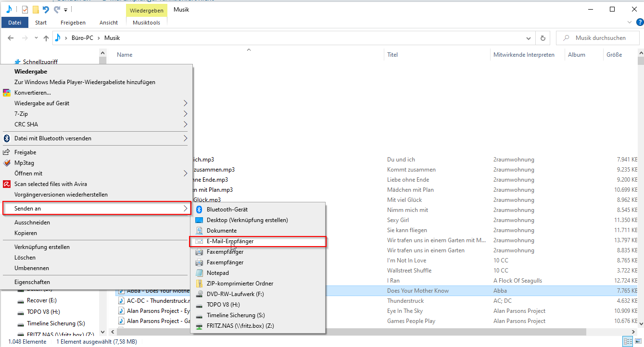This screenshot has height=347, width=644.
Task: Click the Musik durchsuchen search field
Action: coord(597,38)
